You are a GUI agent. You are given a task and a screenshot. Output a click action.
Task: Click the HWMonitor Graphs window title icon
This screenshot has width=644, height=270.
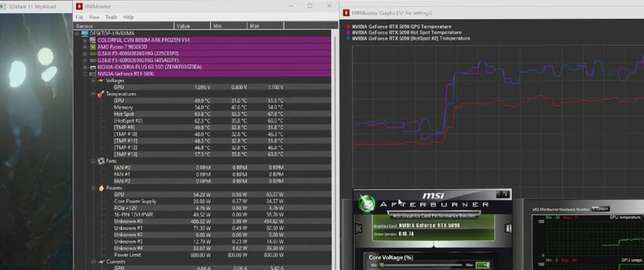(x=346, y=13)
